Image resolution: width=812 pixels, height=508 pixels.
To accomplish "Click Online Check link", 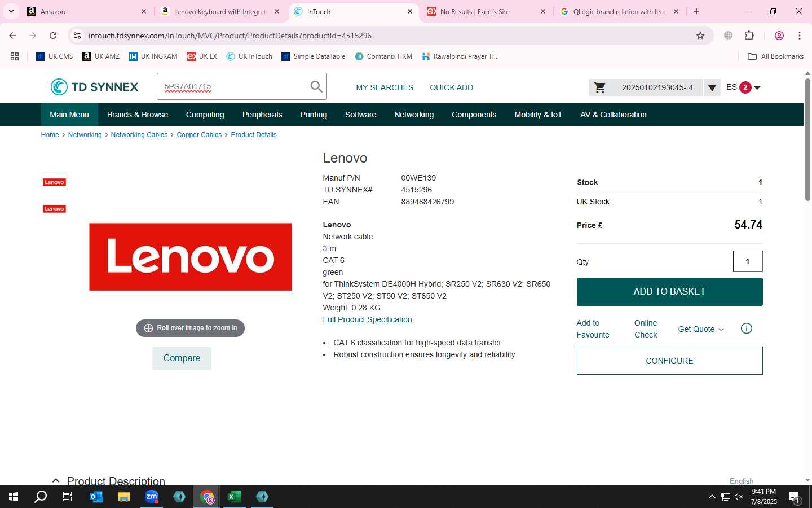I will click(x=646, y=329).
